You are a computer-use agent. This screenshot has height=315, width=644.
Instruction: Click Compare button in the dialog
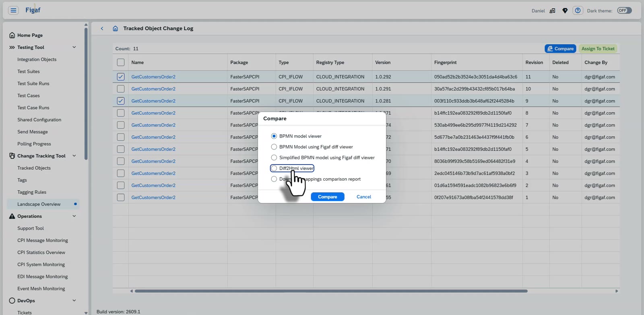coord(328,197)
